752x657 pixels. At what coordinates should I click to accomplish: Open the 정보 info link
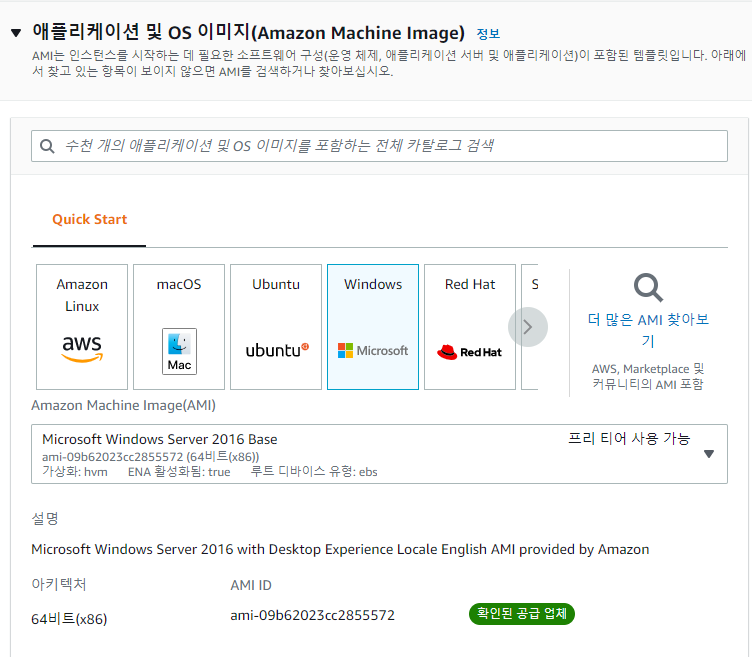click(488, 34)
